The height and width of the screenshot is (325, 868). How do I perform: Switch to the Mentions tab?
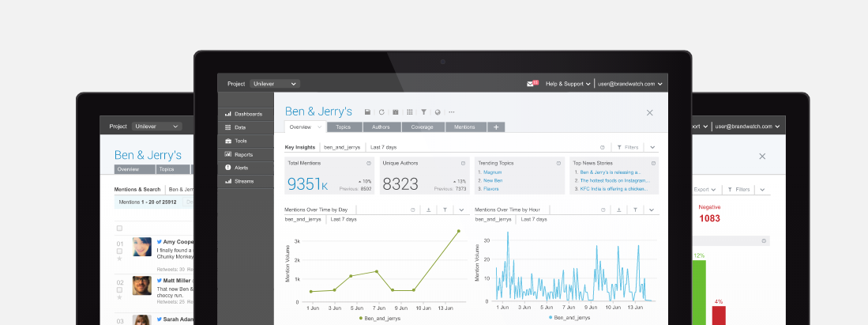[x=464, y=127]
